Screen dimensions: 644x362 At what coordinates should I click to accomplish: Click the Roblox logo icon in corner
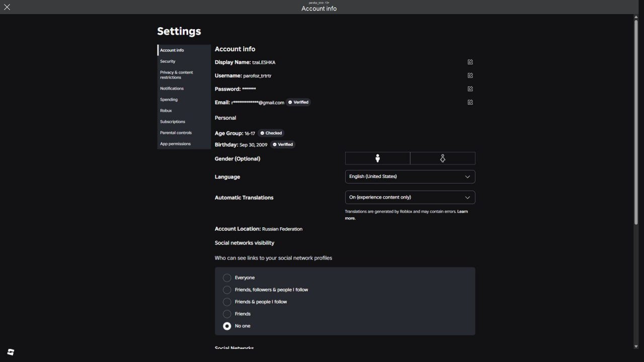[x=11, y=352]
